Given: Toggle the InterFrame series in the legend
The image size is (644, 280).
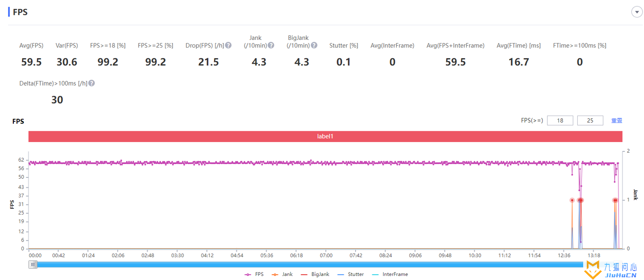Looking at the screenshot, I should pos(390,274).
